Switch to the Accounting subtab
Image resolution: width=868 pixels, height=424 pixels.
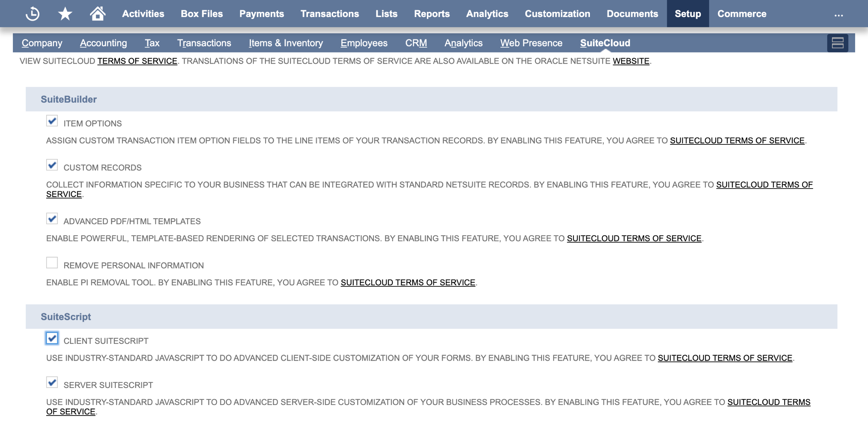[103, 43]
